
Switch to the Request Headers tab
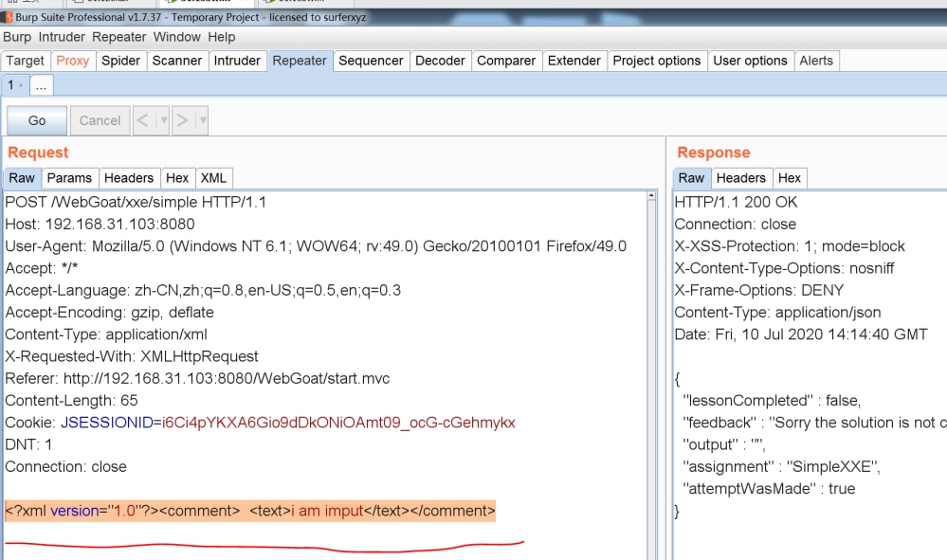pyautogui.click(x=129, y=178)
